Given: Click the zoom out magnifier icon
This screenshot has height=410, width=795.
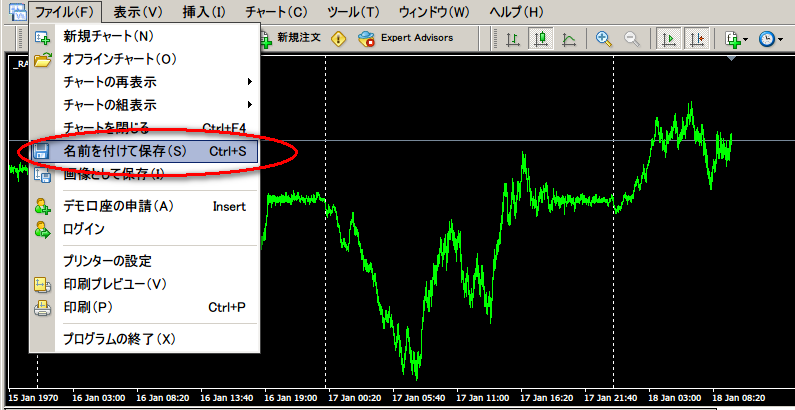Looking at the screenshot, I should click(631, 39).
